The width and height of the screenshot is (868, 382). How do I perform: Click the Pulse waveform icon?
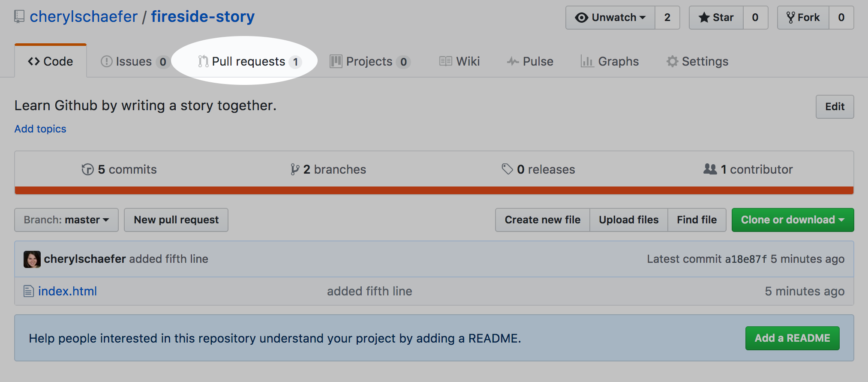513,61
